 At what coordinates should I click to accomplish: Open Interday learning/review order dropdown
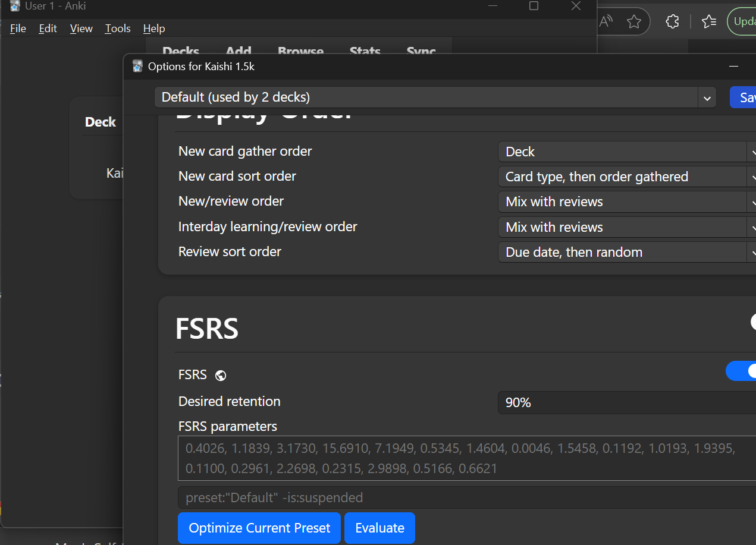point(627,227)
